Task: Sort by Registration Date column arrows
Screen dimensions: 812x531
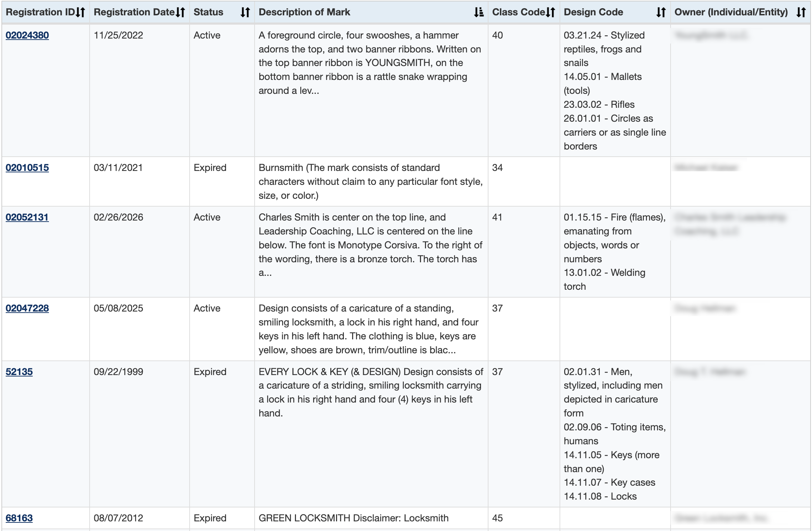Action: tap(181, 12)
